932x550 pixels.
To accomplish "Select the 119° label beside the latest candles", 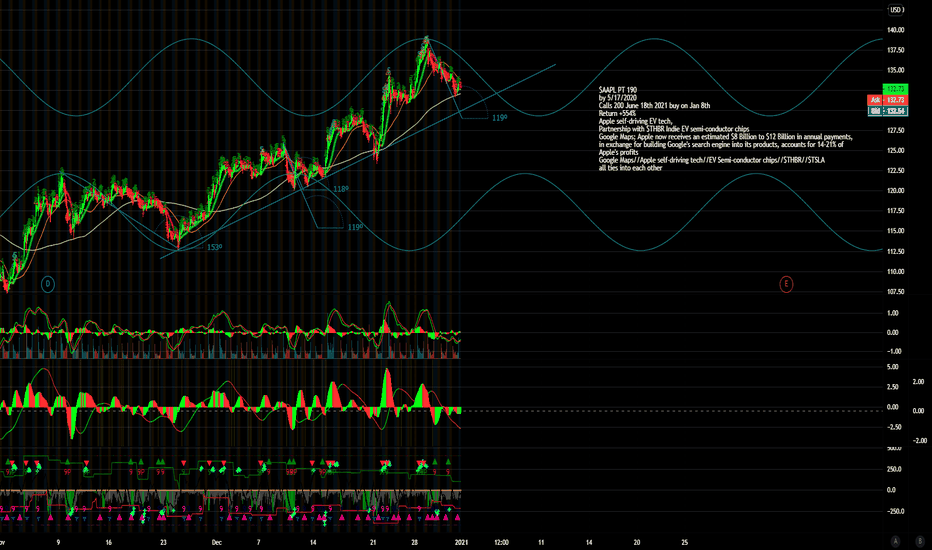I will click(499, 118).
